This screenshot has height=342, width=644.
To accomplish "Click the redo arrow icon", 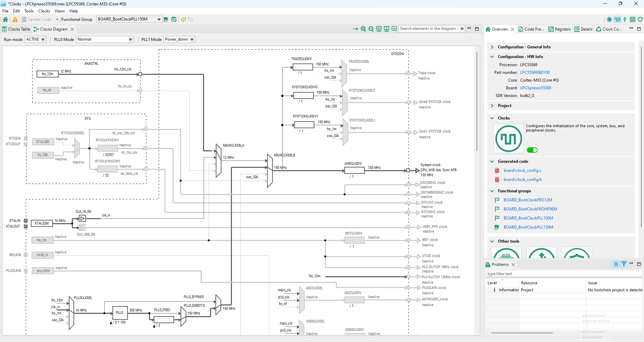I will 191,19.
